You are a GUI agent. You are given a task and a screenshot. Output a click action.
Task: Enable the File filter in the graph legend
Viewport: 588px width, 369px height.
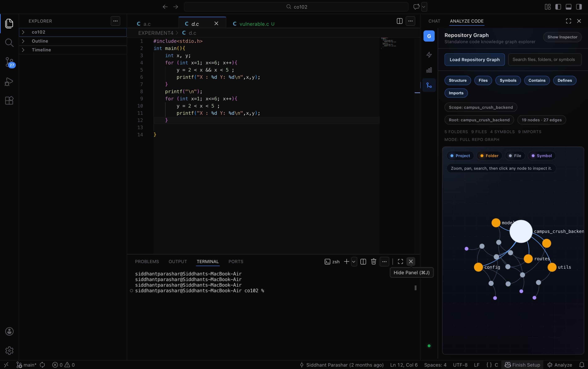point(515,156)
